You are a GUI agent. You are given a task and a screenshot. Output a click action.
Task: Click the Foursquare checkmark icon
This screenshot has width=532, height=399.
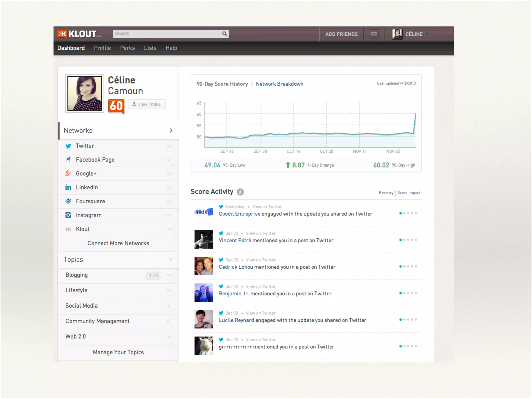[x=68, y=201]
